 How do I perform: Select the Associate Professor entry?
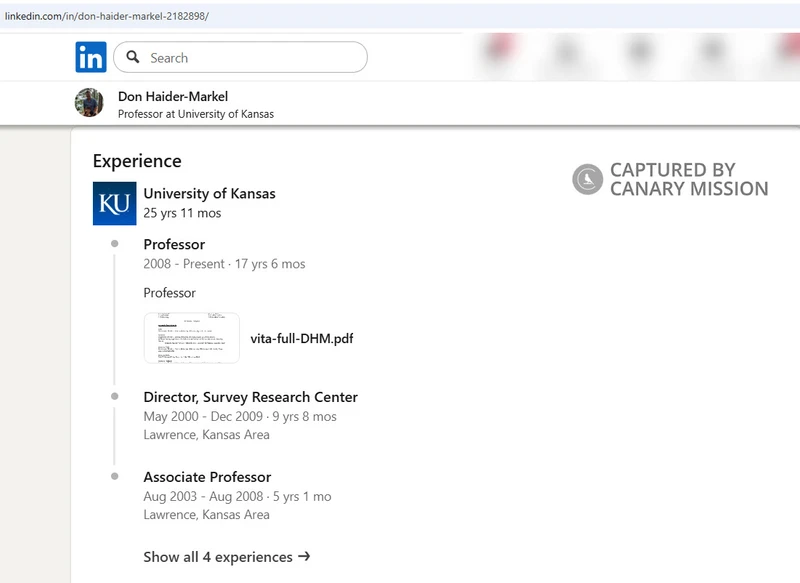(207, 477)
